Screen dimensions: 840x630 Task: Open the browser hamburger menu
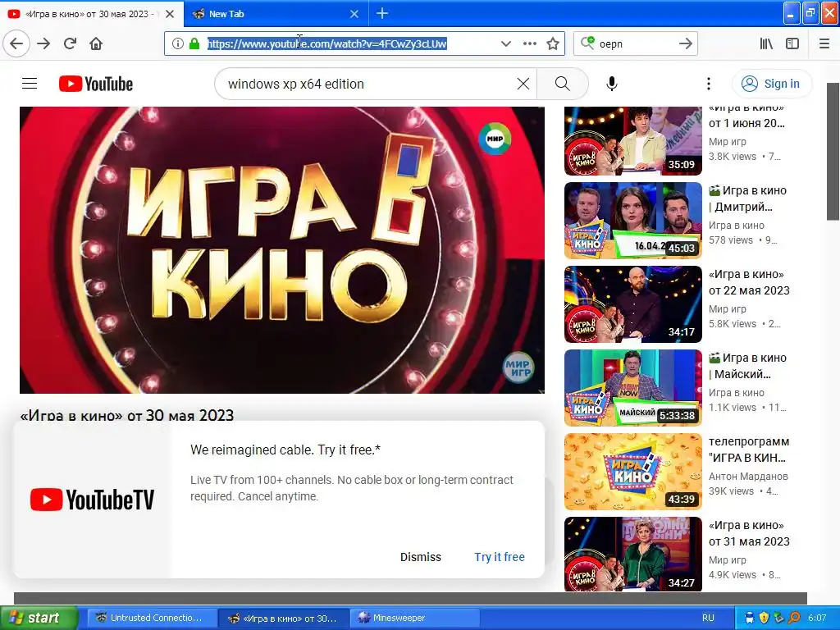tap(824, 44)
